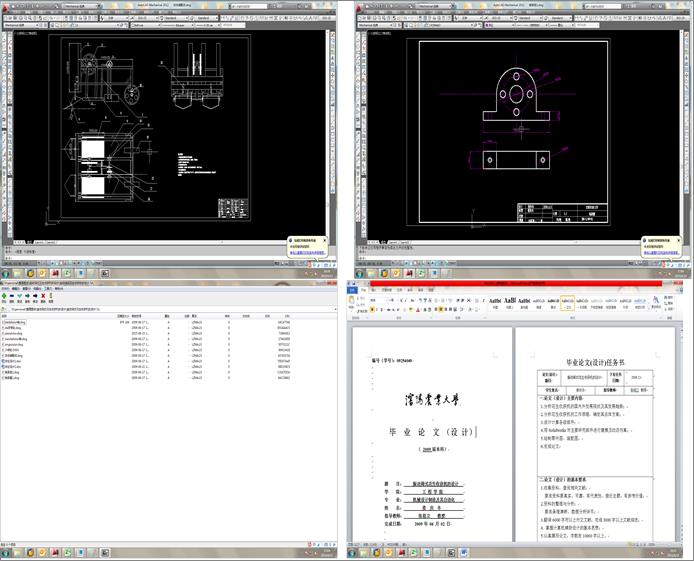Switch to the Insert tab in Word

pos(374,290)
